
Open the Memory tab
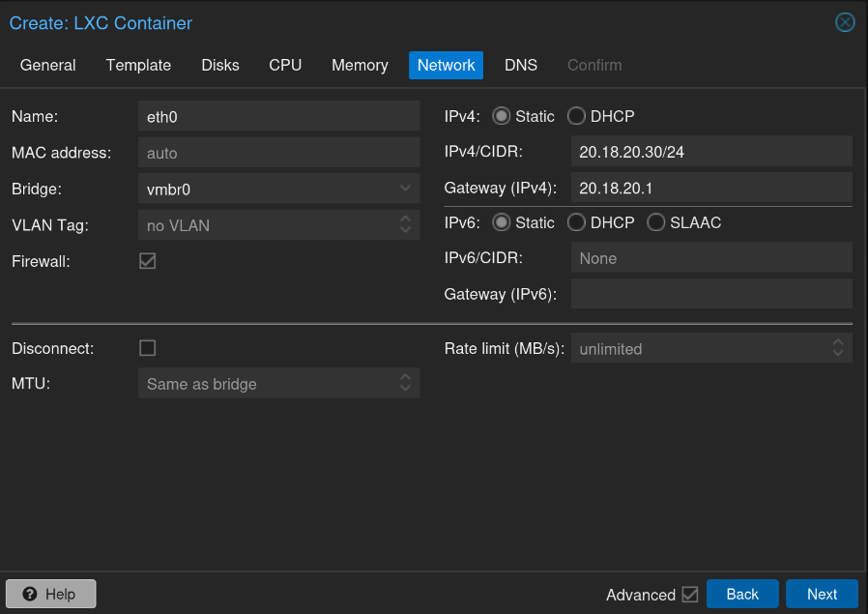click(360, 66)
